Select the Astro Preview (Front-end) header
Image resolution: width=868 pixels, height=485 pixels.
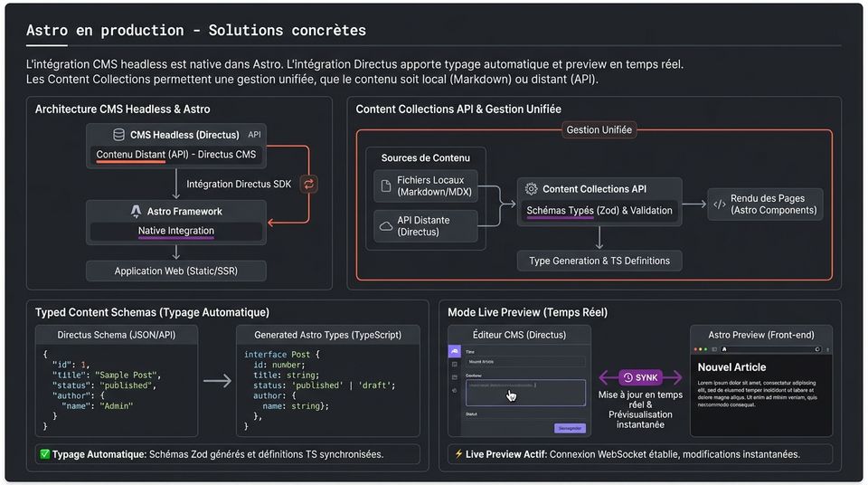[x=761, y=335]
